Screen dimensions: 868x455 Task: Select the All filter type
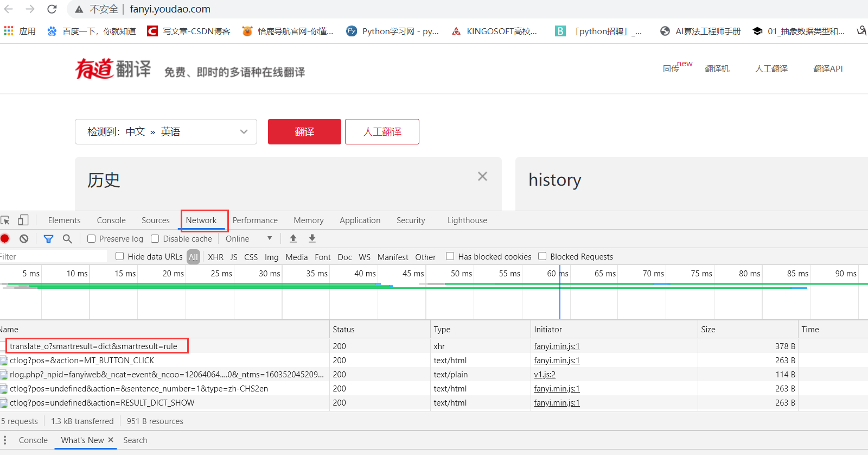pyautogui.click(x=194, y=257)
